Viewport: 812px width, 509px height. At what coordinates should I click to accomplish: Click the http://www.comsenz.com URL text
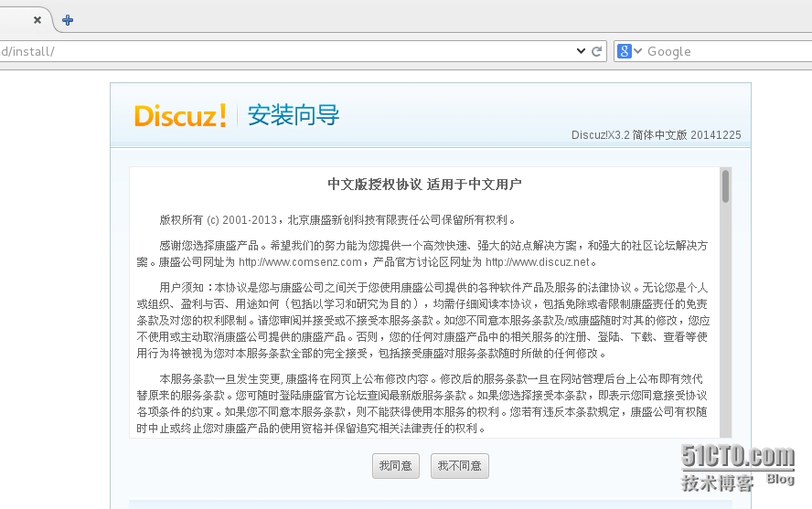coord(300,262)
